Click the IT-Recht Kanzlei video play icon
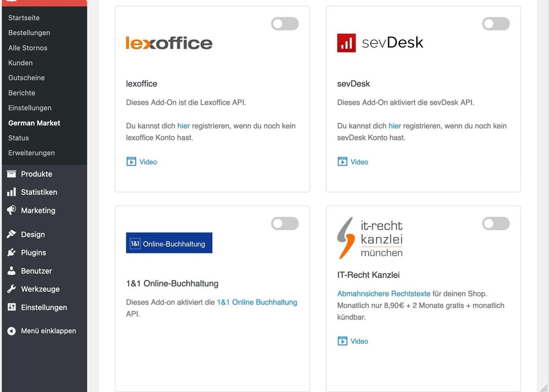Viewport: 549px width, 392px height. 342,341
